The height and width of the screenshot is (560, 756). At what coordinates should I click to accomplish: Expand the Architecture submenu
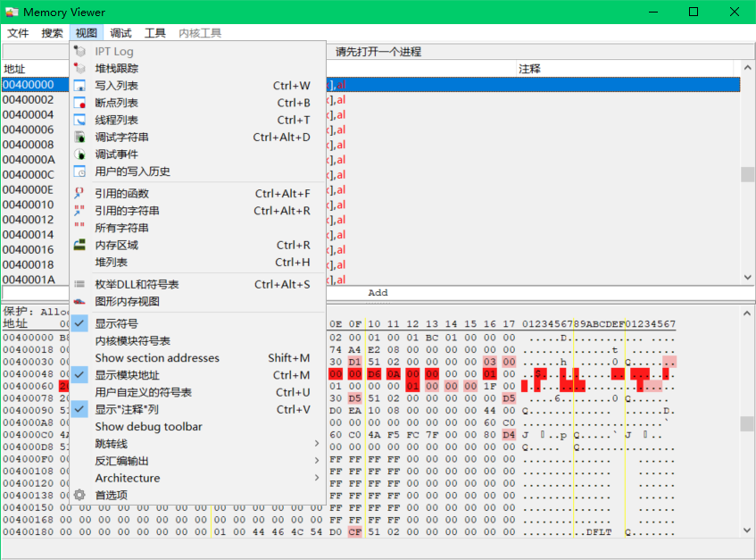pos(197,478)
